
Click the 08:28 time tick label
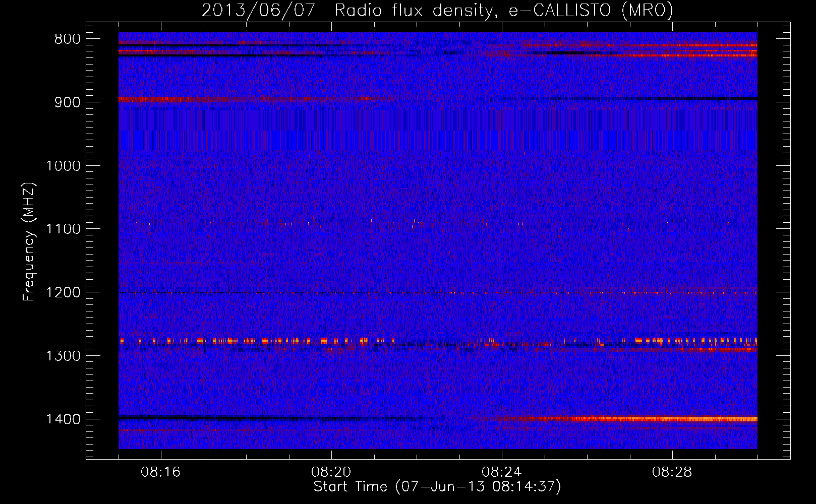click(672, 472)
